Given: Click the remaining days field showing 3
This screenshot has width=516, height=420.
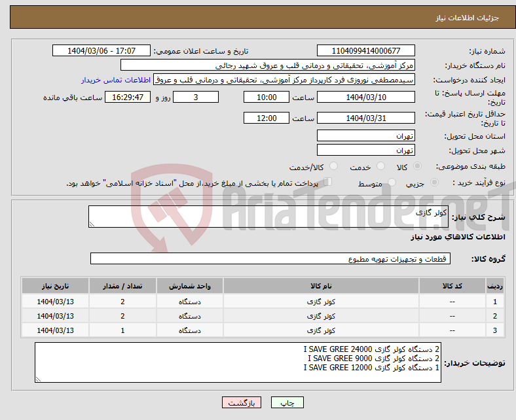Looking at the screenshot, I should tap(196, 97).
